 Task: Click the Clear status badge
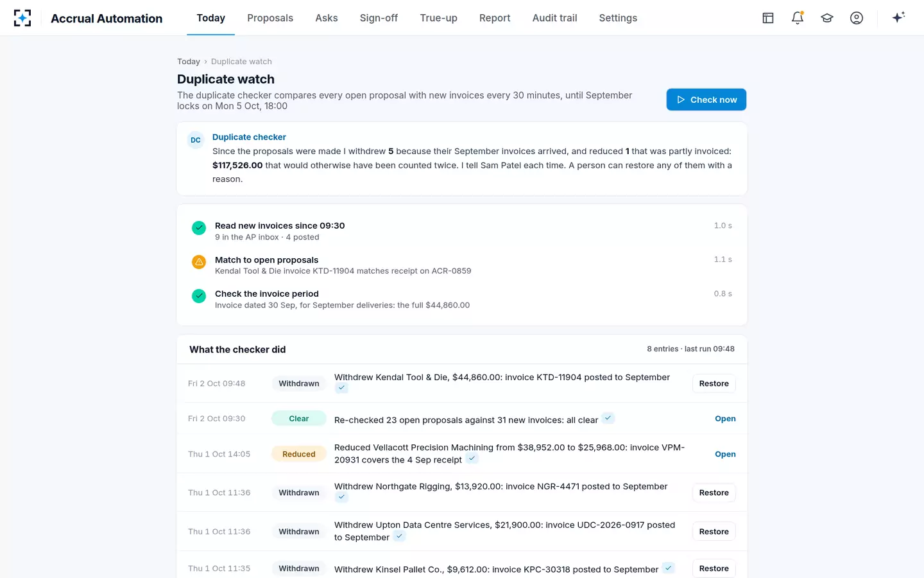pyautogui.click(x=299, y=419)
